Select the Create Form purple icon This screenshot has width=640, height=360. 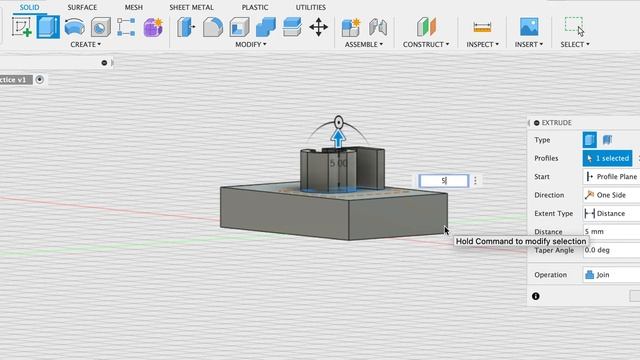point(153,27)
